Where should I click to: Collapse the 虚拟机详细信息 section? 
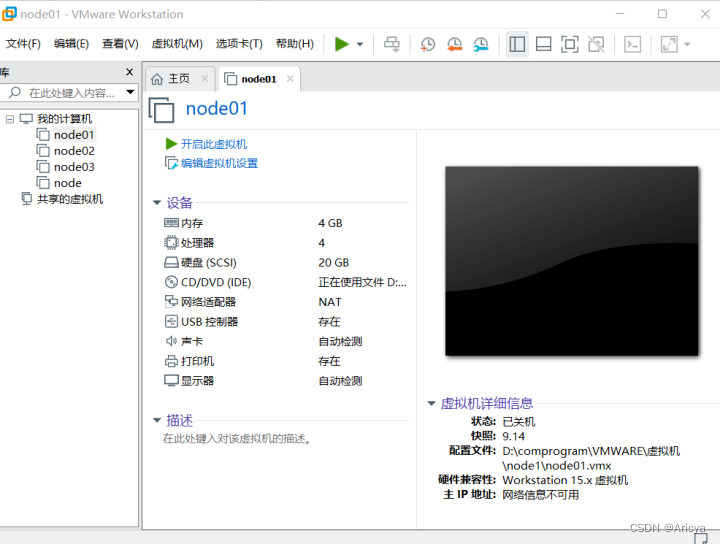pos(431,404)
